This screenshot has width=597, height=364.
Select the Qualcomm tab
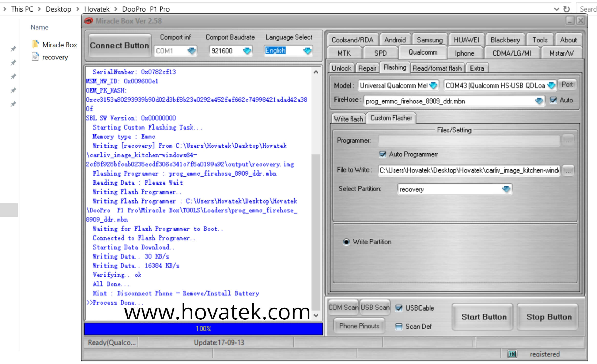tap(423, 52)
